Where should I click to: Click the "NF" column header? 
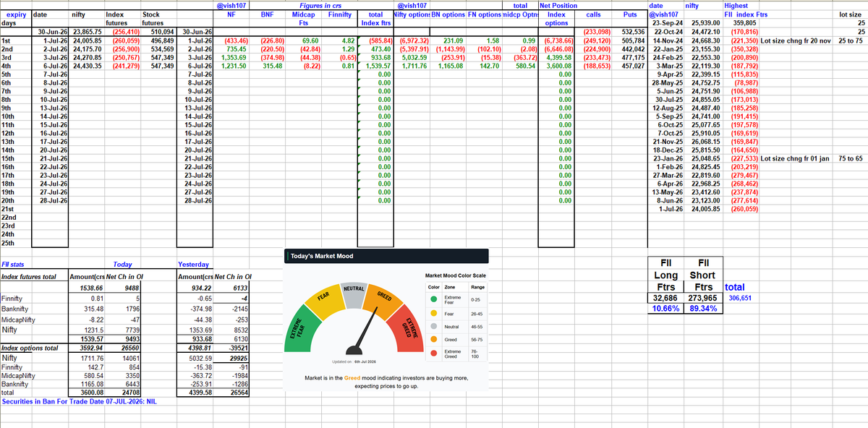coord(231,14)
